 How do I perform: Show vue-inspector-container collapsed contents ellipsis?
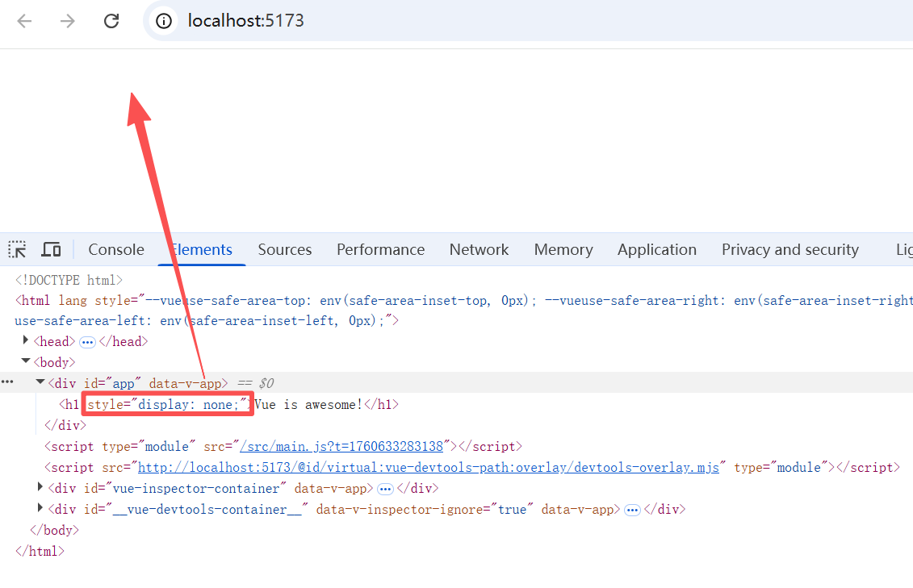click(386, 489)
